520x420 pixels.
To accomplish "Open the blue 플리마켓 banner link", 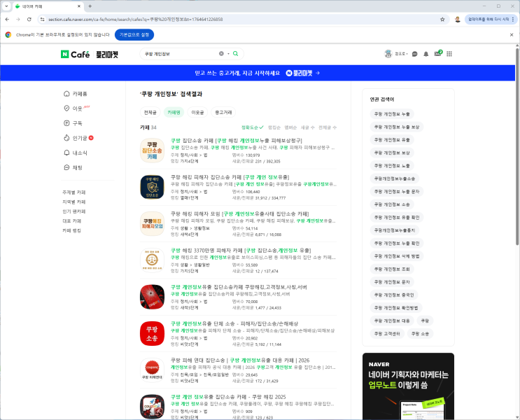I will click(258, 73).
